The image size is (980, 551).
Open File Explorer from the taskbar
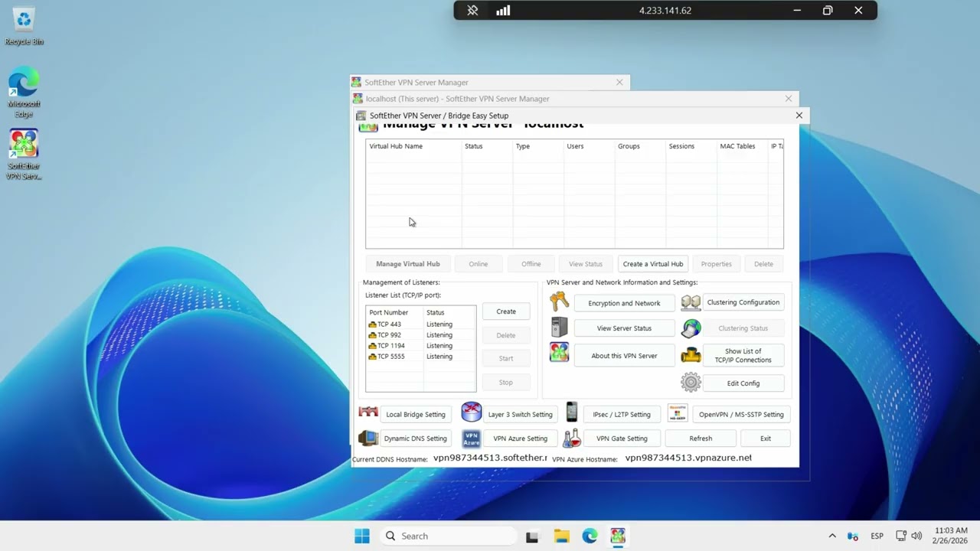(561, 536)
